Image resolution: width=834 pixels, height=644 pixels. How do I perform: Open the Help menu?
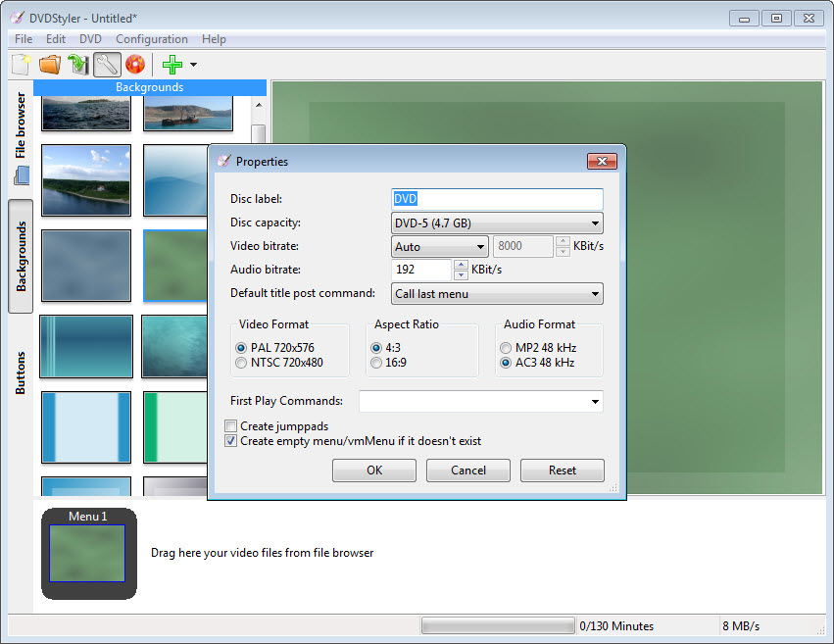coord(214,39)
